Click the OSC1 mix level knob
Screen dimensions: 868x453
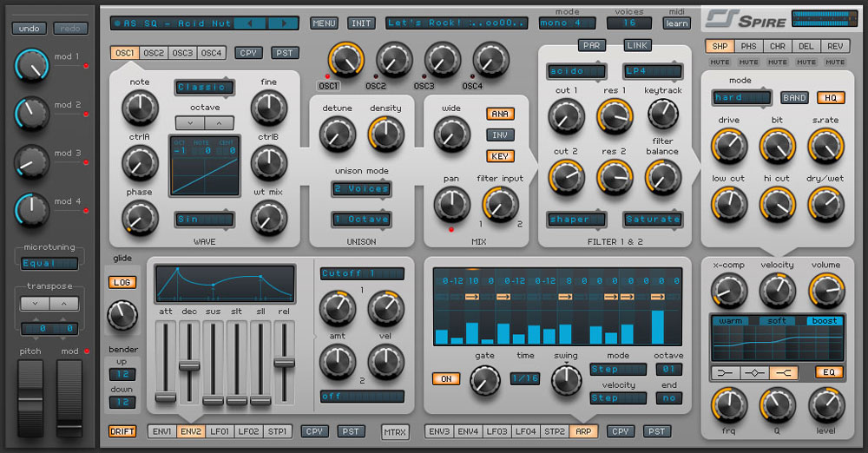coord(346,60)
